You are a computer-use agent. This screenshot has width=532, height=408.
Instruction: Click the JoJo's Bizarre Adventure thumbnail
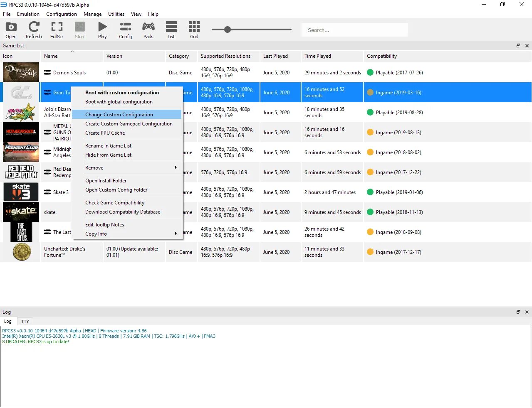(21, 112)
